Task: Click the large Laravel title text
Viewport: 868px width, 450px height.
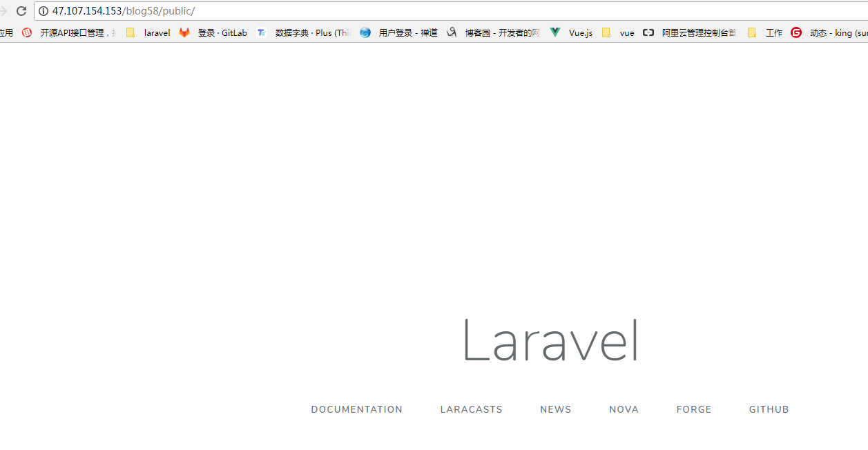Action: pyautogui.click(x=551, y=340)
